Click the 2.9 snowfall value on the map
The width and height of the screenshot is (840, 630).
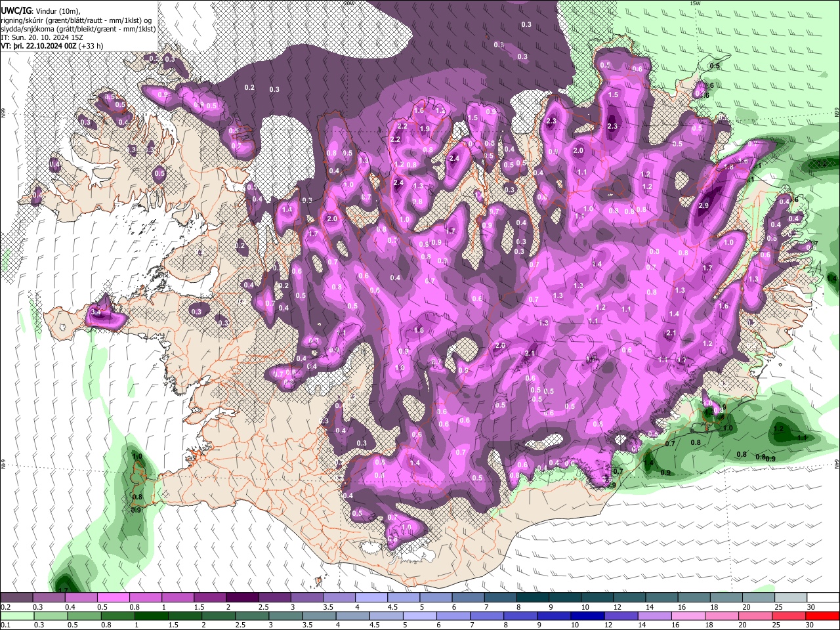704,206
